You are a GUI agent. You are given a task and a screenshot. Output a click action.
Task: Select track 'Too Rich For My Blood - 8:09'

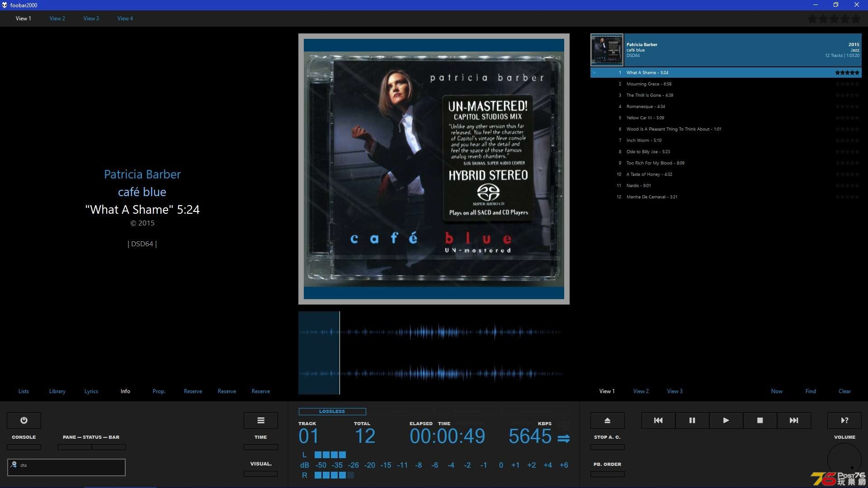(726, 163)
